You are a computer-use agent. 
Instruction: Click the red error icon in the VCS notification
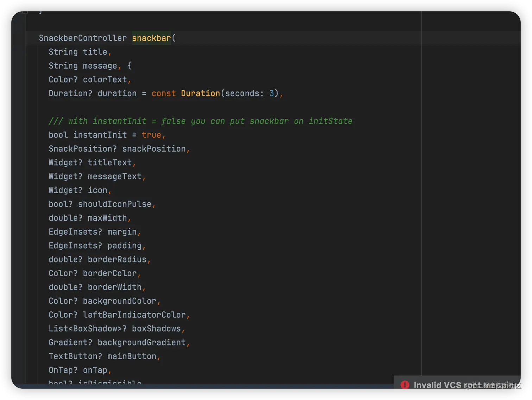click(x=405, y=385)
